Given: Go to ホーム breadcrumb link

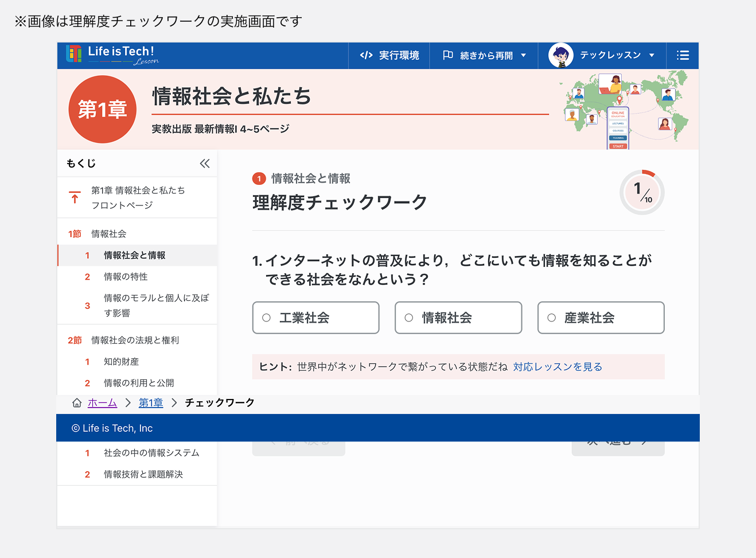Looking at the screenshot, I should coord(102,403).
